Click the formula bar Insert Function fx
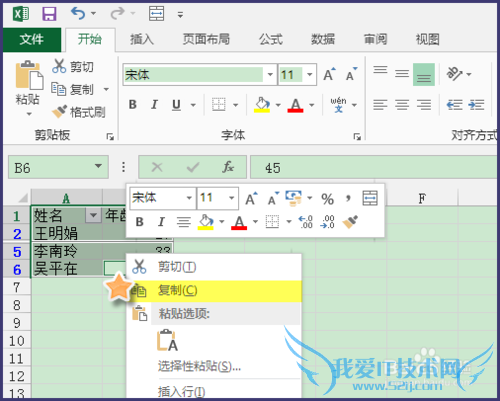Image resolution: width=500 pixels, height=401 pixels. 228,167
